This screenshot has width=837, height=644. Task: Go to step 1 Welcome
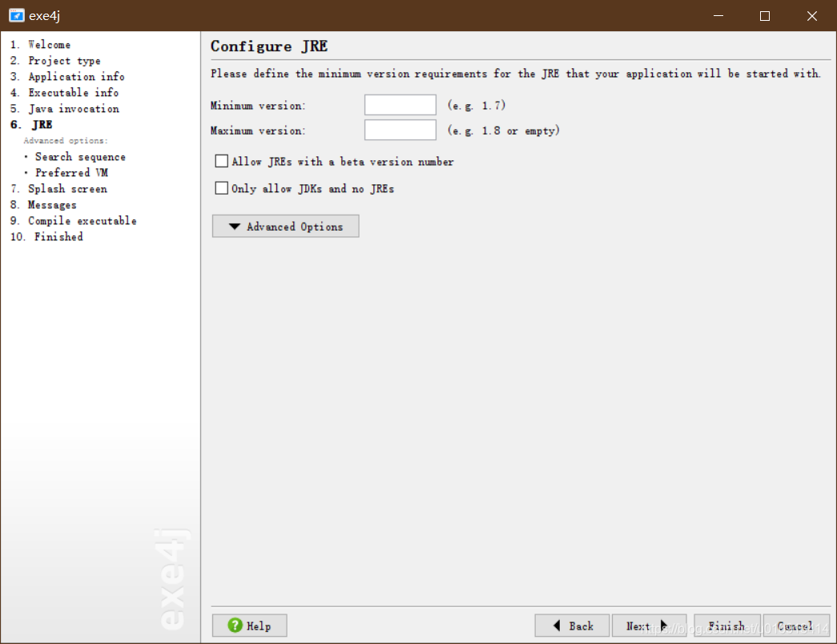[41, 45]
